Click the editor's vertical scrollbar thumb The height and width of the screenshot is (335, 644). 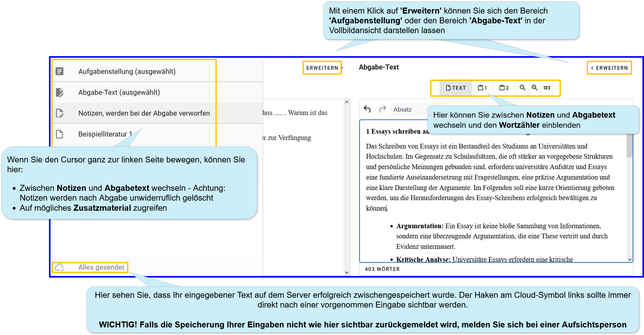point(629,145)
